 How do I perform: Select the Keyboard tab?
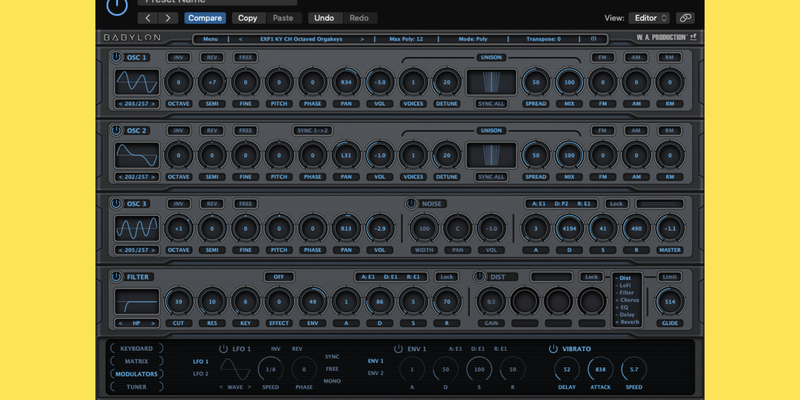pyautogui.click(x=137, y=348)
